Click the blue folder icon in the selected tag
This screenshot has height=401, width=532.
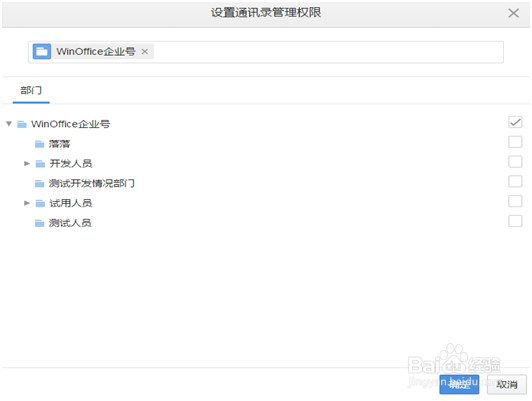tap(42, 52)
